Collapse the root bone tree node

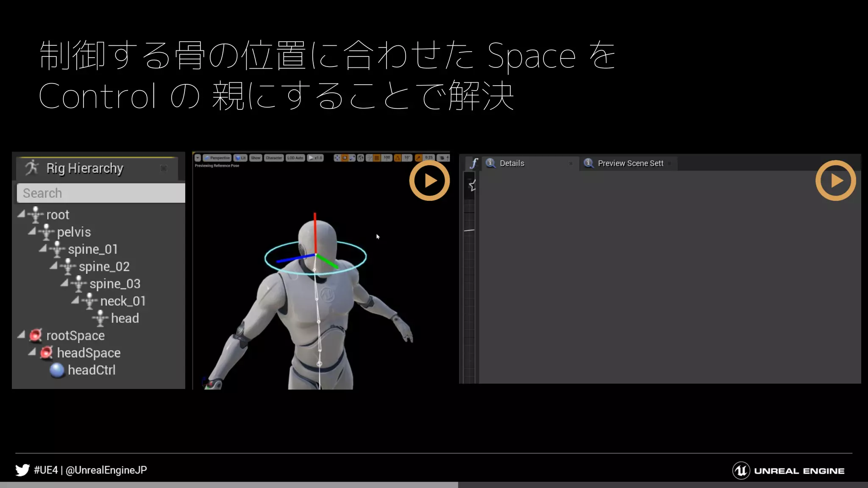point(21,214)
